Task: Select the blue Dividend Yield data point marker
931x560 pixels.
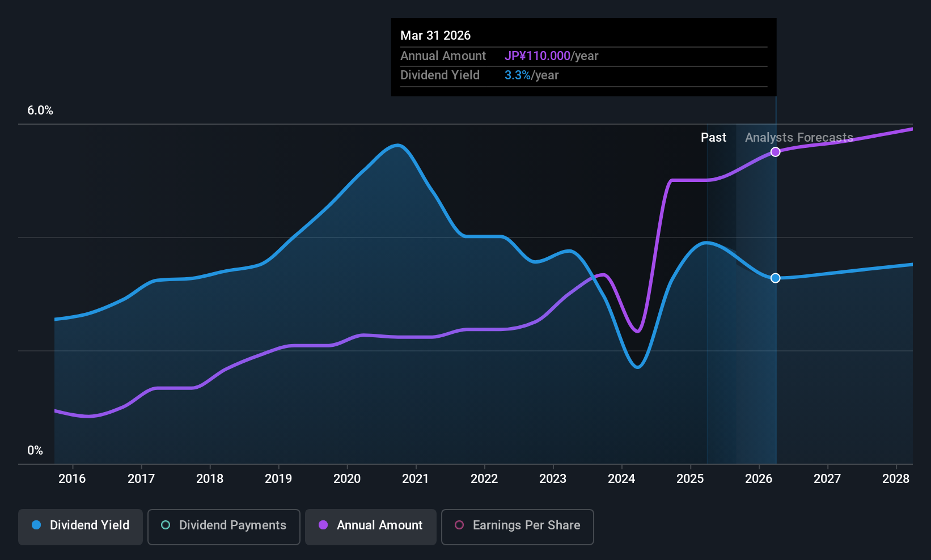Action: (776, 278)
